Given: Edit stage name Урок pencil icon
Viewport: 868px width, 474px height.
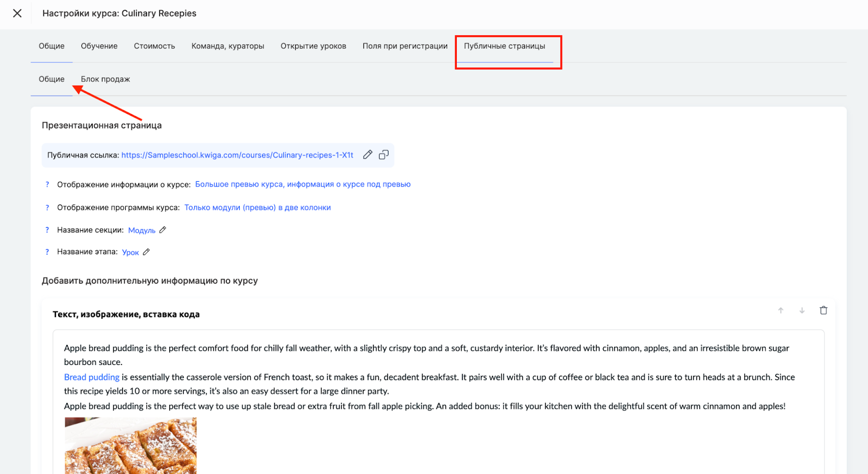Looking at the screenshot, I should pos(146,252).
